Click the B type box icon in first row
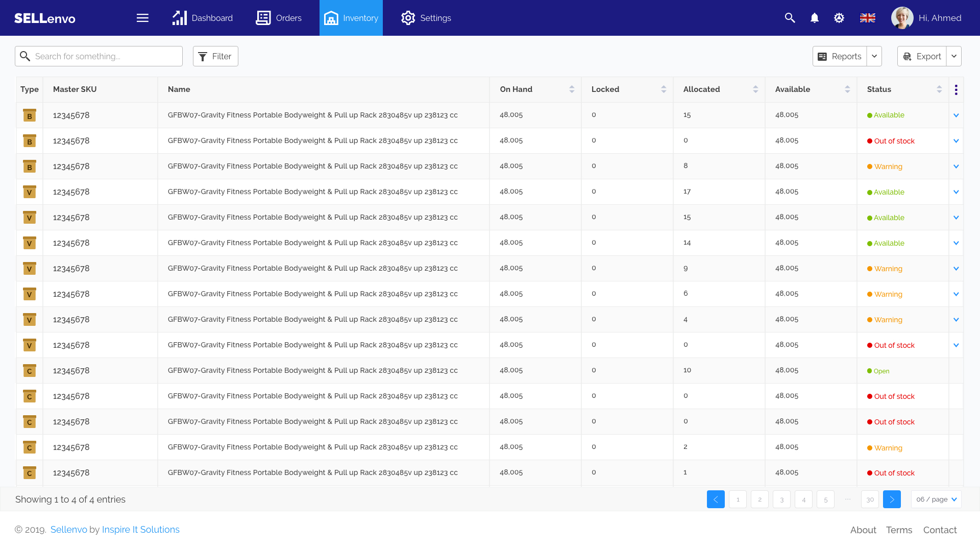Image resolution: width=980 pixels, height=547 pixels. 30,115
